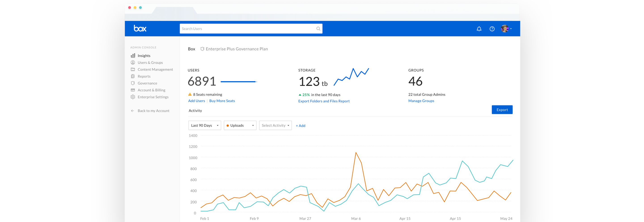The image size is (644, 222).
Task: Click the notifications bell icon
Action: pos(479,29)
